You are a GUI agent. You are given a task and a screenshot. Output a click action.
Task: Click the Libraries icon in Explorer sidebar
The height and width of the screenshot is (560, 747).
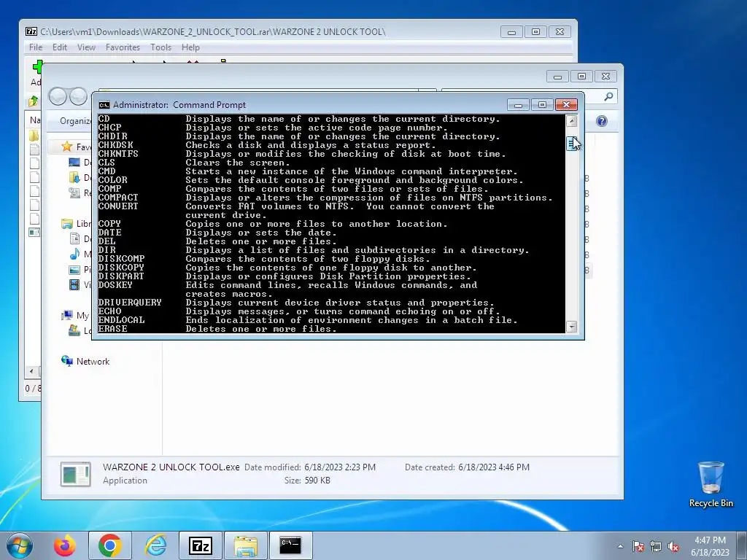(67, 223)
